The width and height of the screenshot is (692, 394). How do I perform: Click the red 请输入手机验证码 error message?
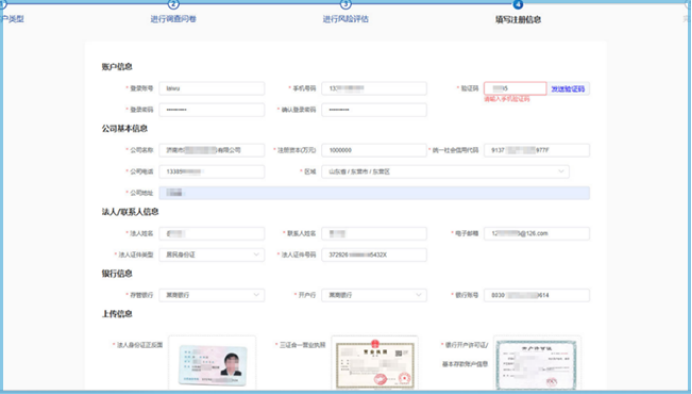pos(507,99)
